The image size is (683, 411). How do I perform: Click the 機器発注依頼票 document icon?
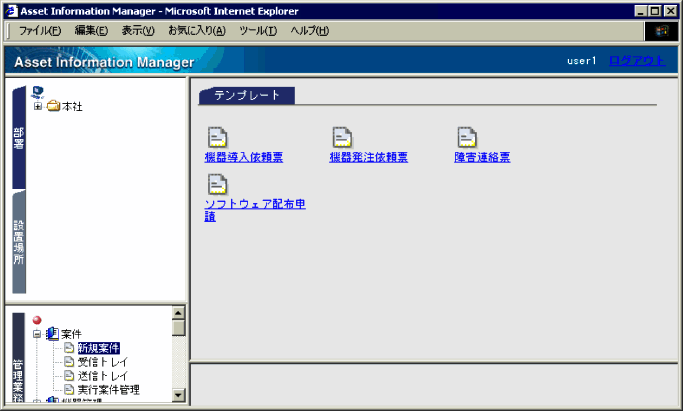342,137
